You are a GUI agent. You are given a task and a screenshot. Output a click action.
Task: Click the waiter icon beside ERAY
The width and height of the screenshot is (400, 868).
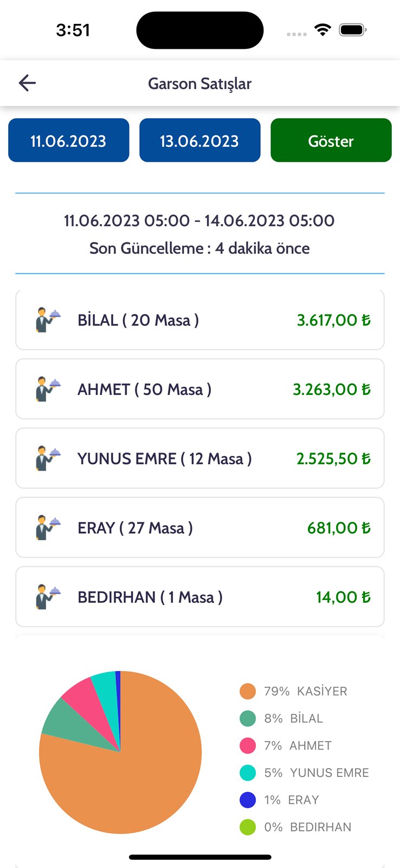(48, 528)
